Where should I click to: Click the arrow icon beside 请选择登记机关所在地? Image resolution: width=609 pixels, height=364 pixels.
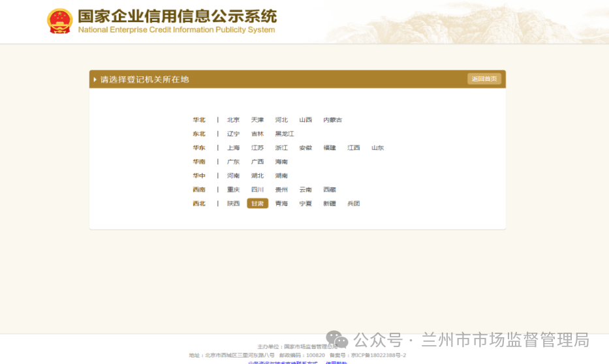click(x=95, y=80)
